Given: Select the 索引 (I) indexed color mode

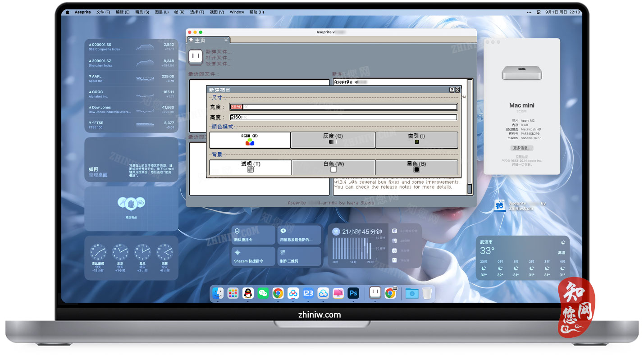Looking at the screenshot, I should [x=416, y=140].
